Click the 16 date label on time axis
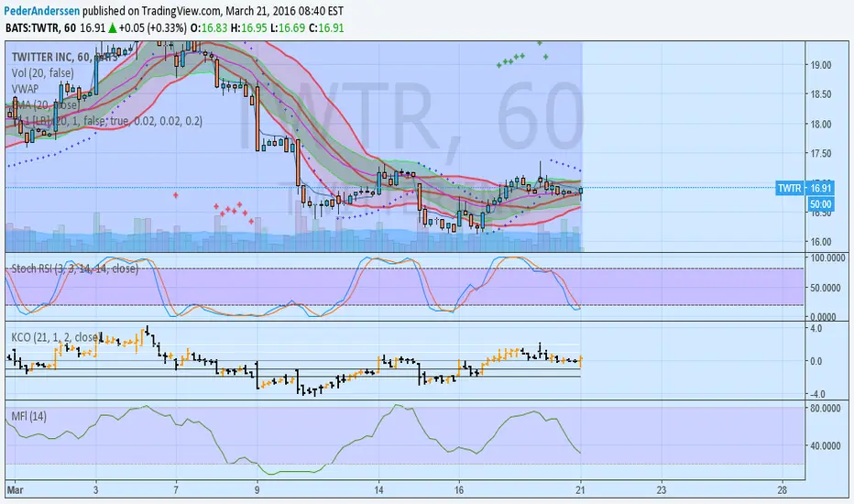Viewport: 854px width, 504px height. [459, 490]
